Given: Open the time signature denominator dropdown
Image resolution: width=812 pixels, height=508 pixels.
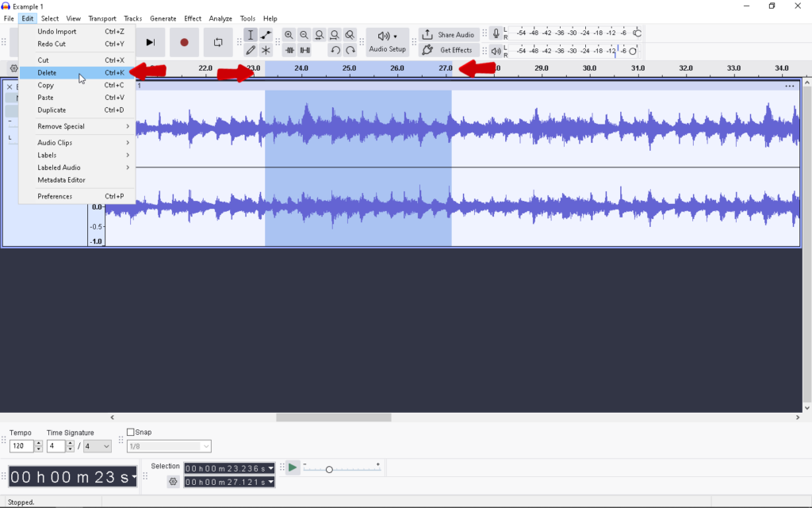Looking at the screenshot, I should click(x=98, y=447).
